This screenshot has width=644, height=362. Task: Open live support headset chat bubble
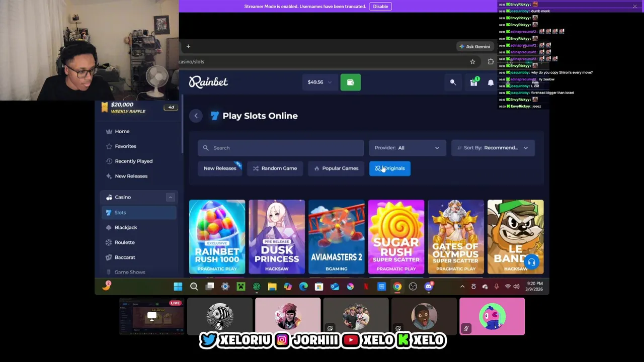pyautogui.click(x=531, y=261)
